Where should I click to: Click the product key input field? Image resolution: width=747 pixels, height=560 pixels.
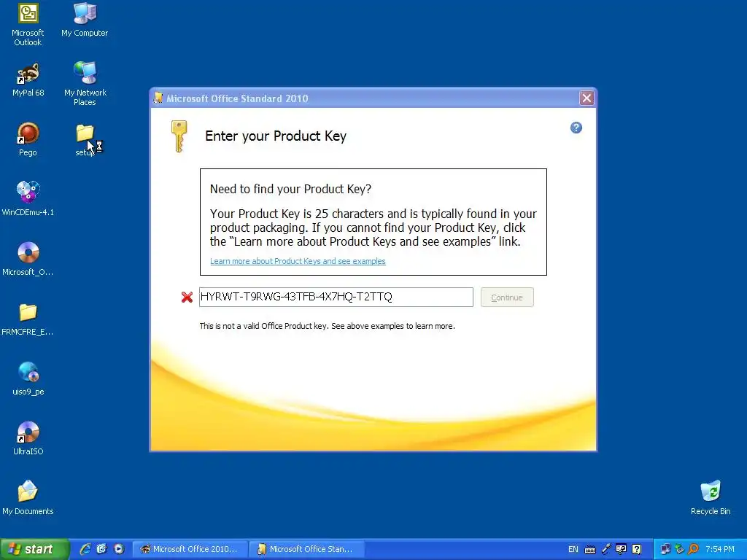(x=336, y=297)
